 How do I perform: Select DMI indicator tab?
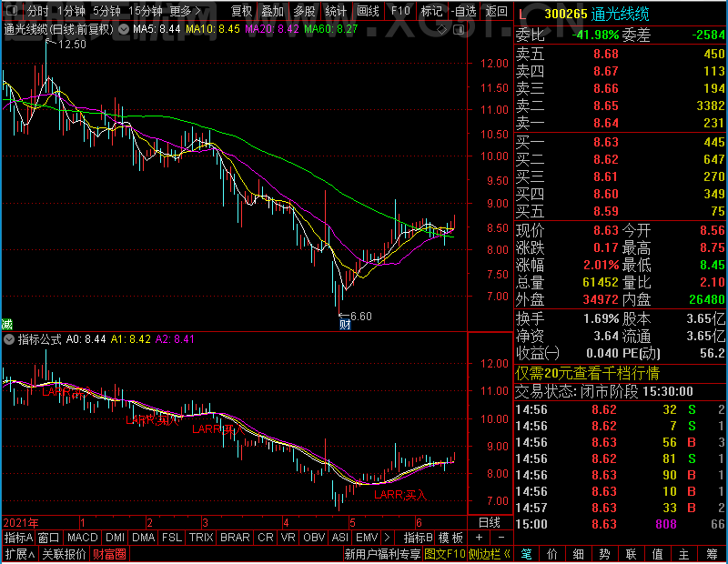(115, 538)
